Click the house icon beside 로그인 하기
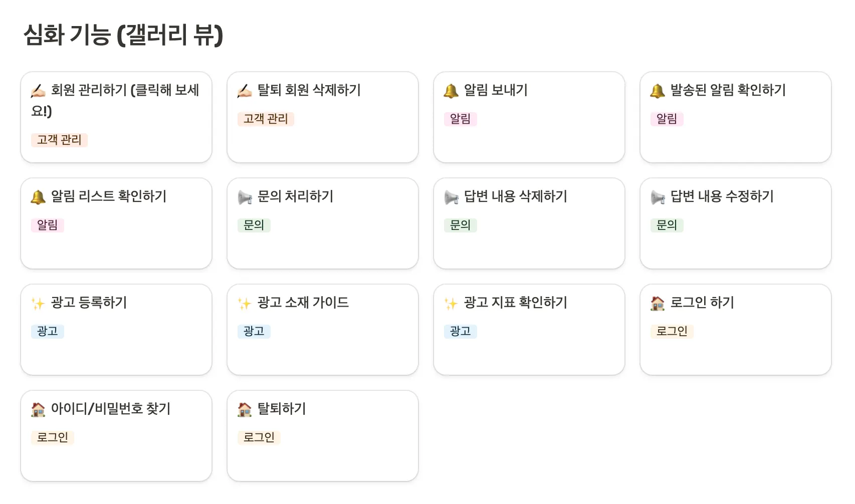This screenshot has height=504, width=855. (658, 303)
